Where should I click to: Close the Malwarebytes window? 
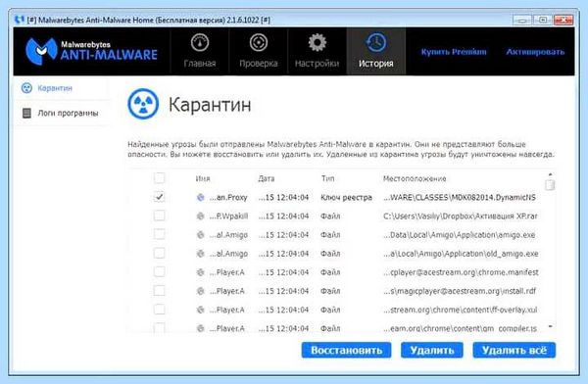click(563, 20)
